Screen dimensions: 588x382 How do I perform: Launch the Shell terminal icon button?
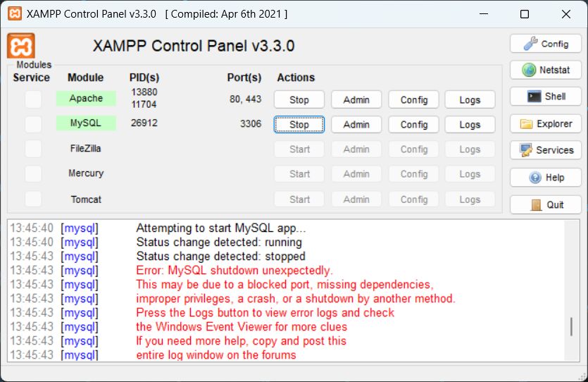click(x=545, y=97)
